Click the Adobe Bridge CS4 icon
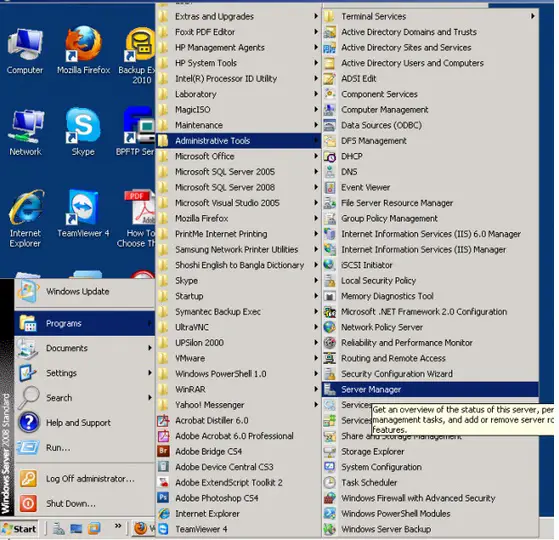 pyautogui.click(x=163, y=451)
